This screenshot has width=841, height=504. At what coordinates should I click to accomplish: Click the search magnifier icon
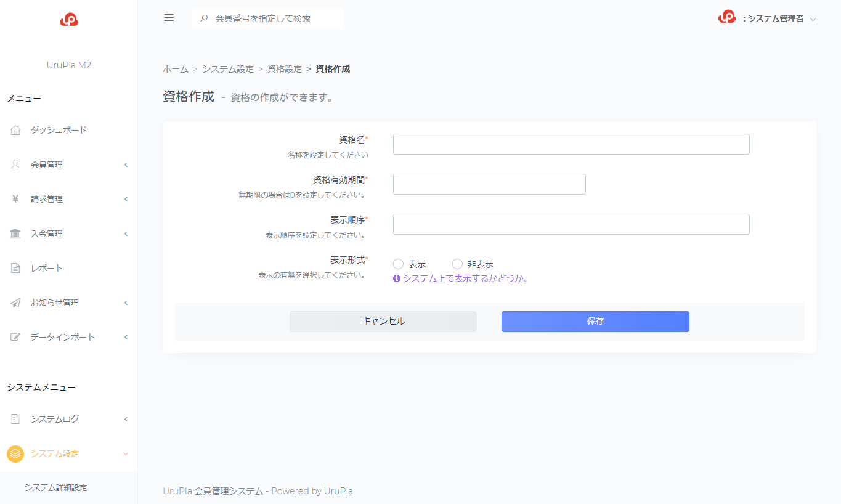coord(205,18)
